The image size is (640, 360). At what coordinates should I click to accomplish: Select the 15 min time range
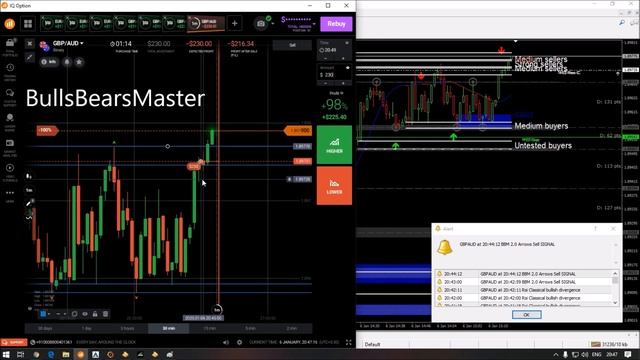pos(210,328)
